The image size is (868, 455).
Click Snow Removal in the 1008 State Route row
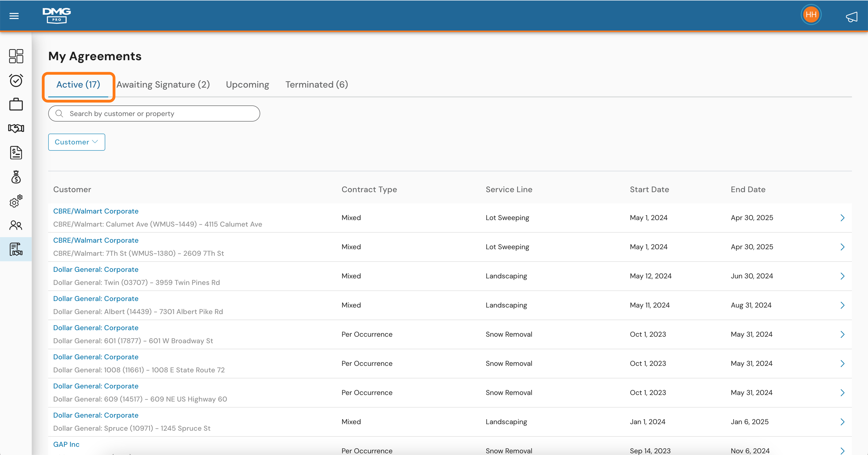click(509, 364)
